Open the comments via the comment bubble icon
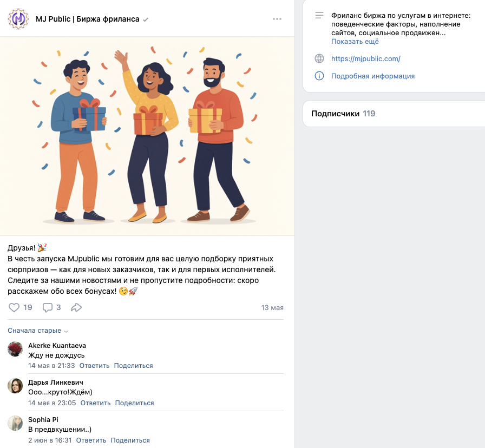Viewport: 485px width, 448px height. [x=47, y=307]
